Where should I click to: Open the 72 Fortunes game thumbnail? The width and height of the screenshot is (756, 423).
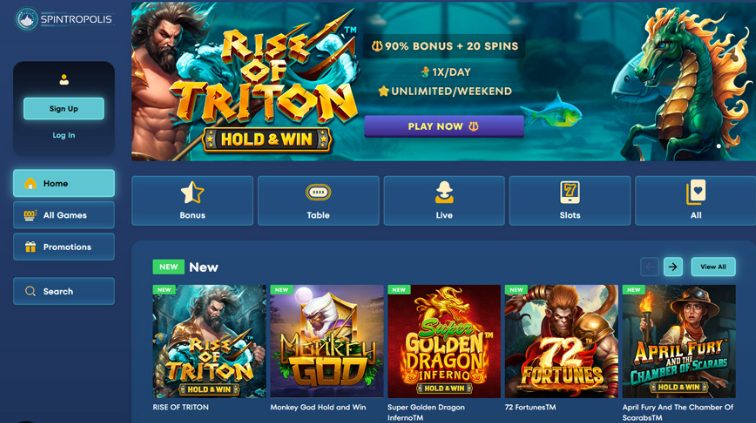(x=561, y=341)
